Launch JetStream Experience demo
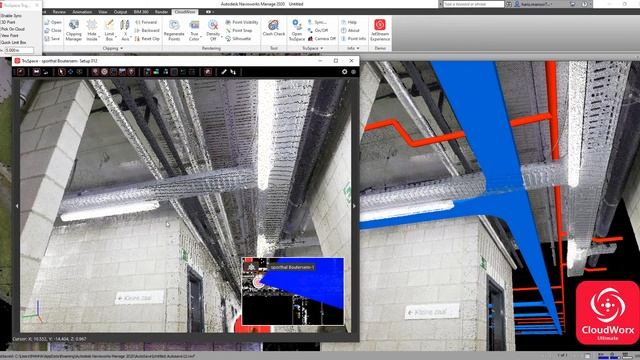This screenshot has height=360, width=640. tap(380, 30)
